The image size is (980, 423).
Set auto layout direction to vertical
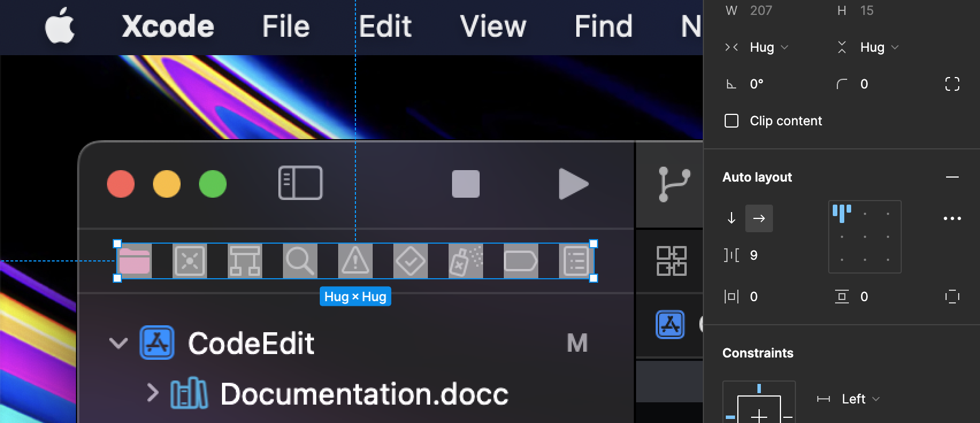point(732,218)
